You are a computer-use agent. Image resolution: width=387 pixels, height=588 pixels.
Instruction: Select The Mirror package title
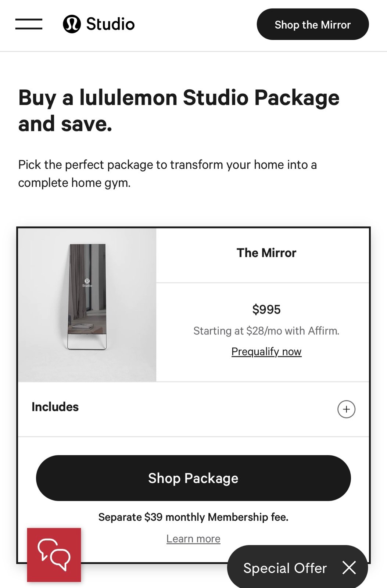click(266, 253)
